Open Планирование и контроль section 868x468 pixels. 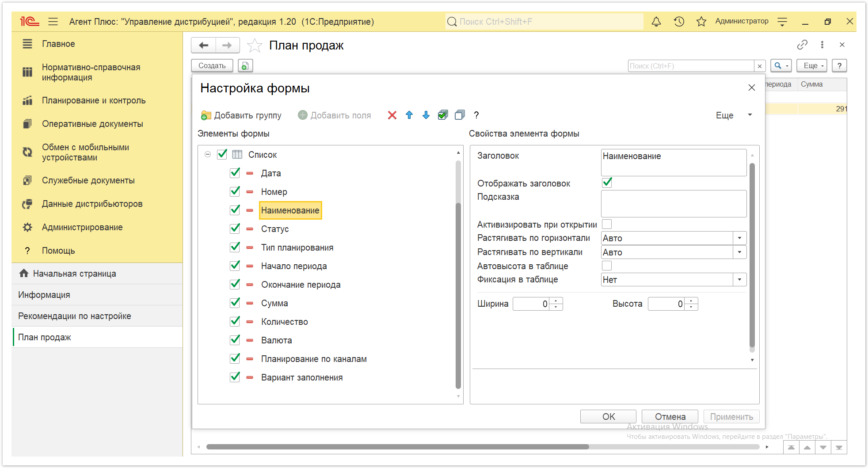(94, 100)
